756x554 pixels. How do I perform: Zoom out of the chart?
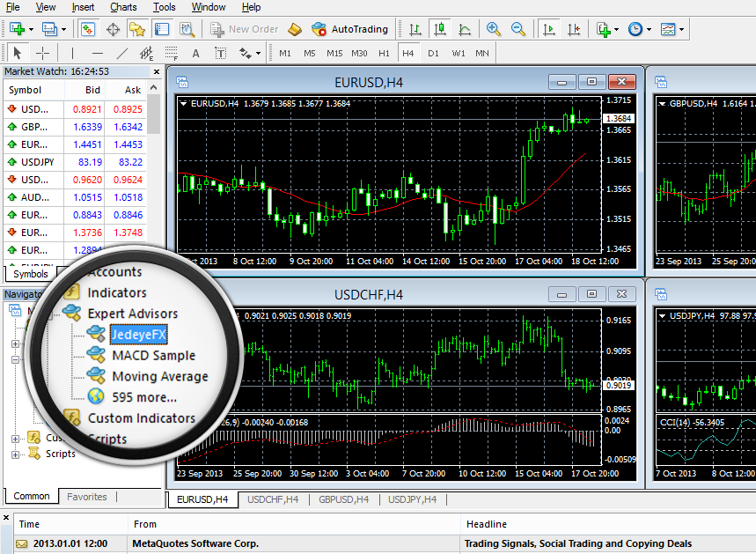tap(517, 28)
